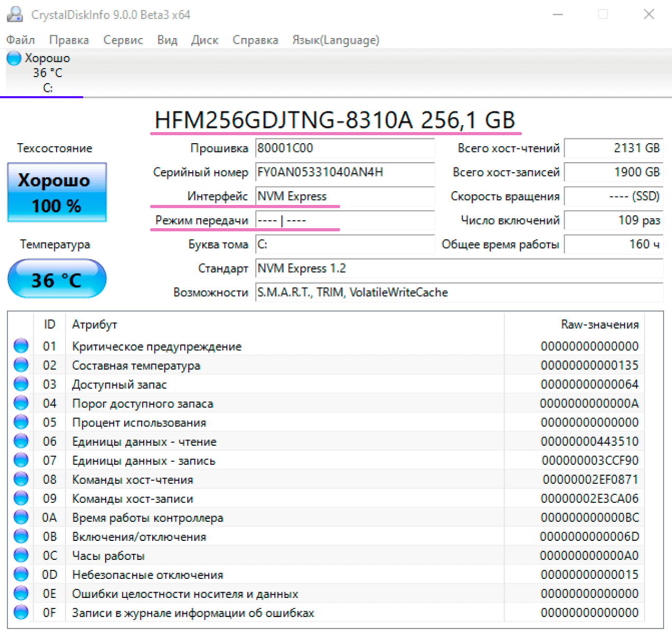Open the Сервис menu

click(x=123, y=40)
